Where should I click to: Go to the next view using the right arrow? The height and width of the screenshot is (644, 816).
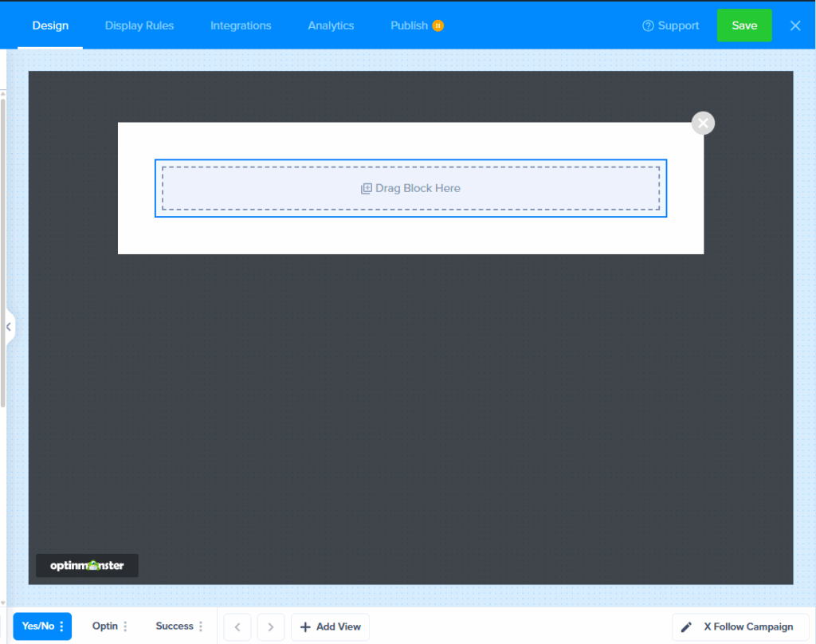pyautogui.click(x=270, y=626)
